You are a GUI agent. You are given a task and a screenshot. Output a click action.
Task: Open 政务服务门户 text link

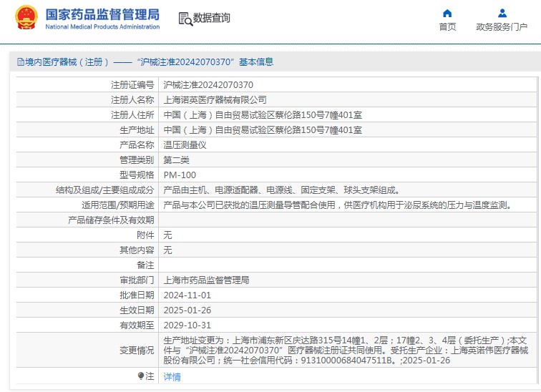coord(502,27)
